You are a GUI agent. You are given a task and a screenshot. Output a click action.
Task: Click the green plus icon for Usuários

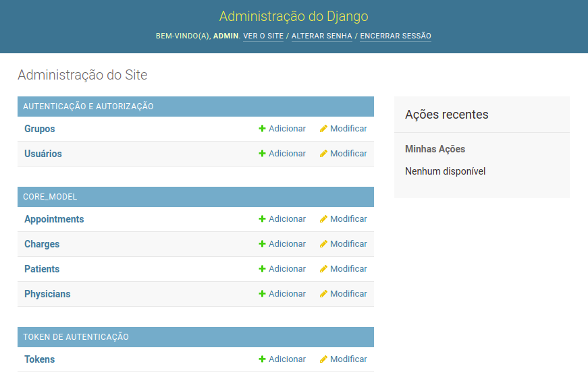pyautogui.click(x=262, y=154)
